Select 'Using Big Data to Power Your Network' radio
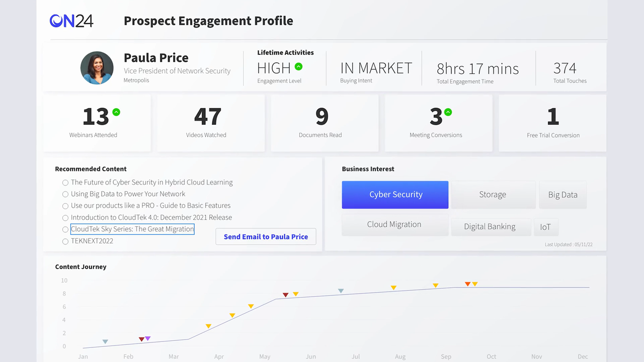This screenshot has width=644, height=362. coord(65,194)
